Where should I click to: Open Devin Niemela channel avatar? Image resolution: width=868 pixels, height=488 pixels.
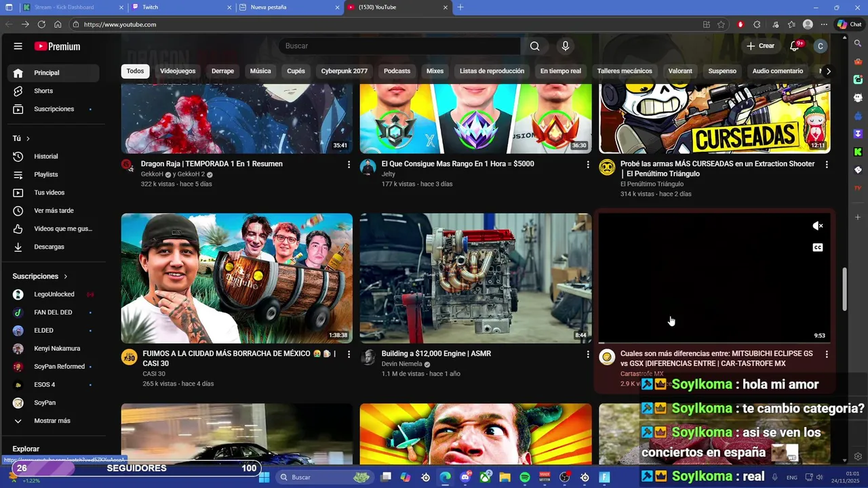coord(368,357)
